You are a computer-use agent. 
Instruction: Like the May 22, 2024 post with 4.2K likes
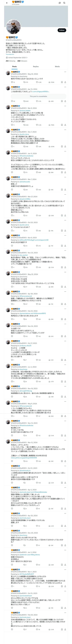pyautogui.click(x=39, y=82)
